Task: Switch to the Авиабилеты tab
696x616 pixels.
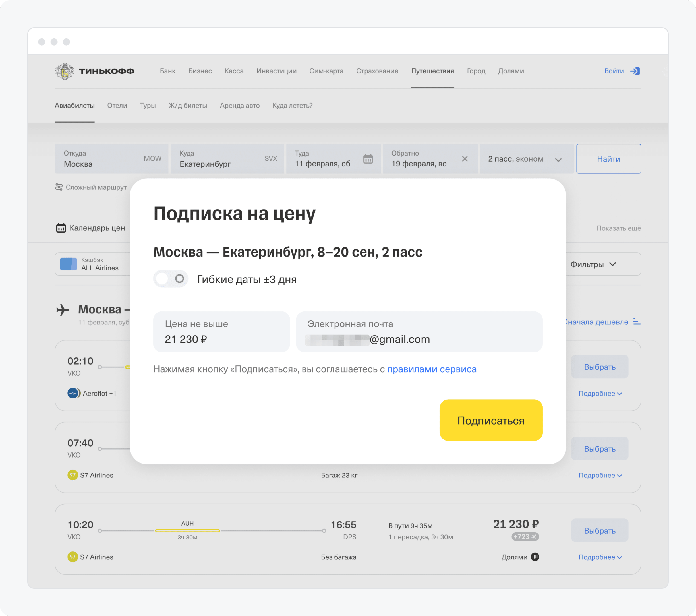Action: pyautogui.click(x=74, y=105)
